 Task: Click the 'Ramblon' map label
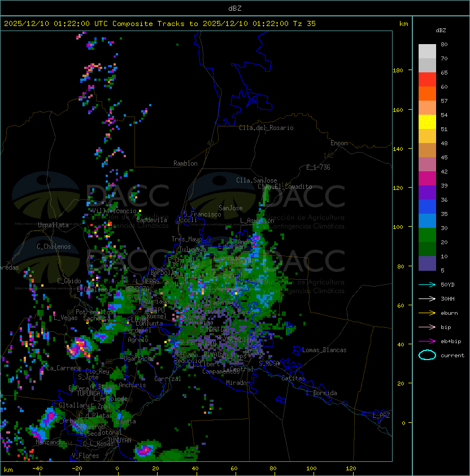click(x=185, y=163)
